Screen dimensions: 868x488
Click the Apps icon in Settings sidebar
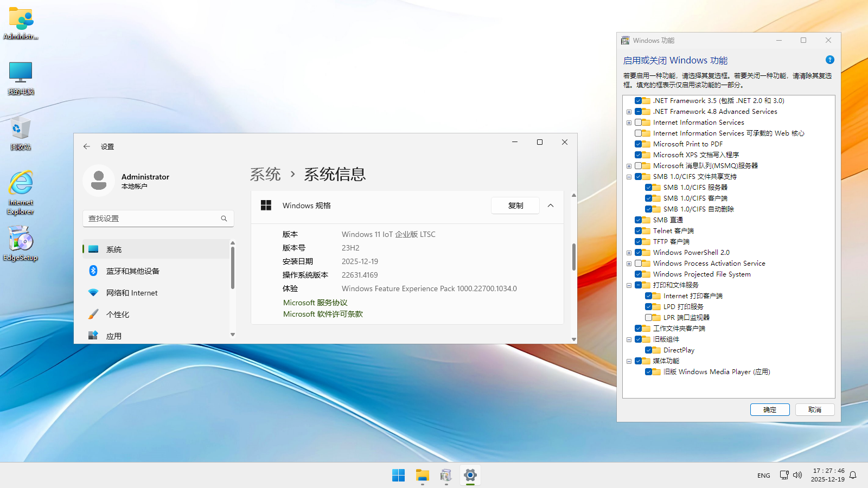(93, 336)
